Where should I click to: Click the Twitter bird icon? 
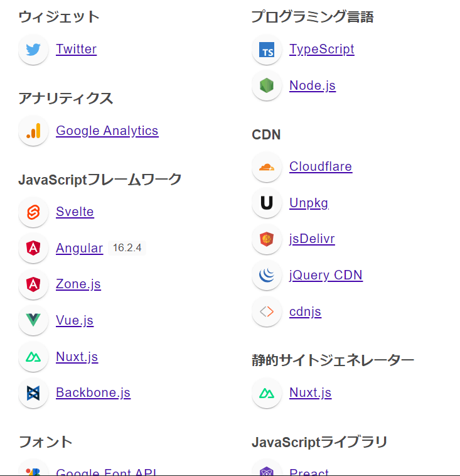coord(33,50)
